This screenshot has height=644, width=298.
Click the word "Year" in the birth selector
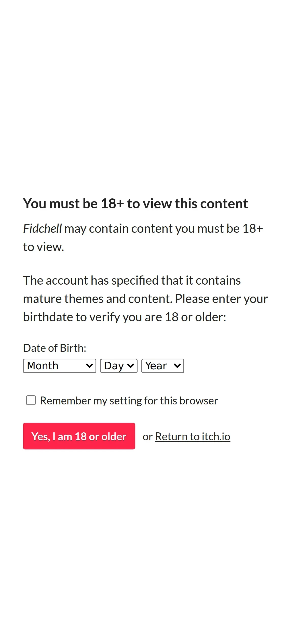coord(156,366)
